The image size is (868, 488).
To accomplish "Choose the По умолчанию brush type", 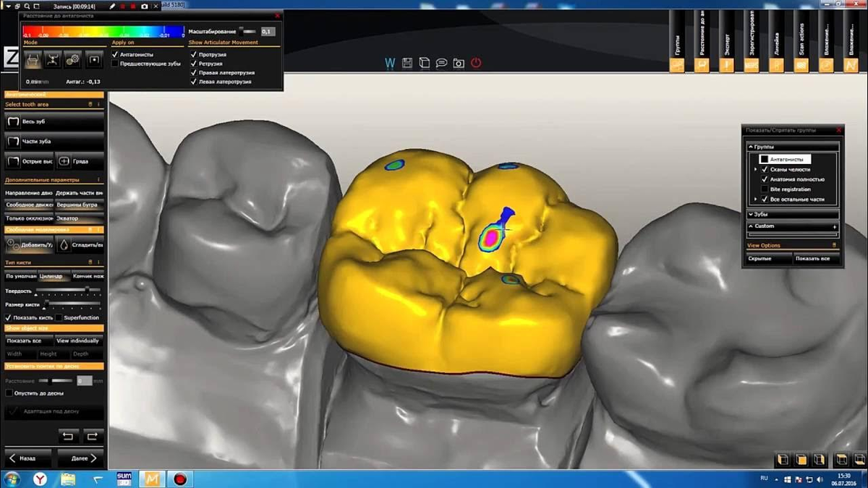I will click(x=21, y=276).
